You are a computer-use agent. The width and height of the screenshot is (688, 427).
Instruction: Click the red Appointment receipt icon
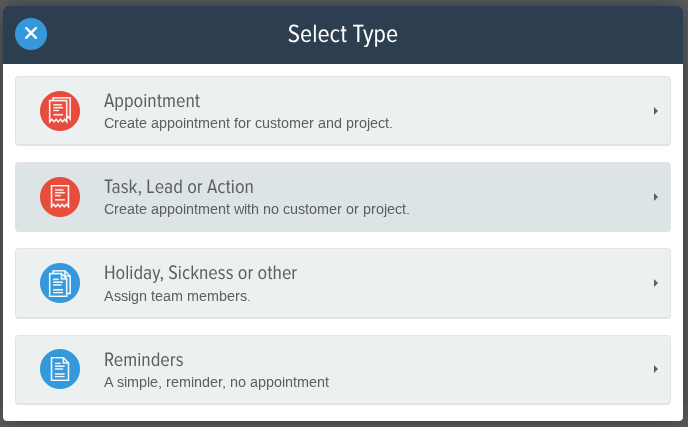(x=60, y=111)
